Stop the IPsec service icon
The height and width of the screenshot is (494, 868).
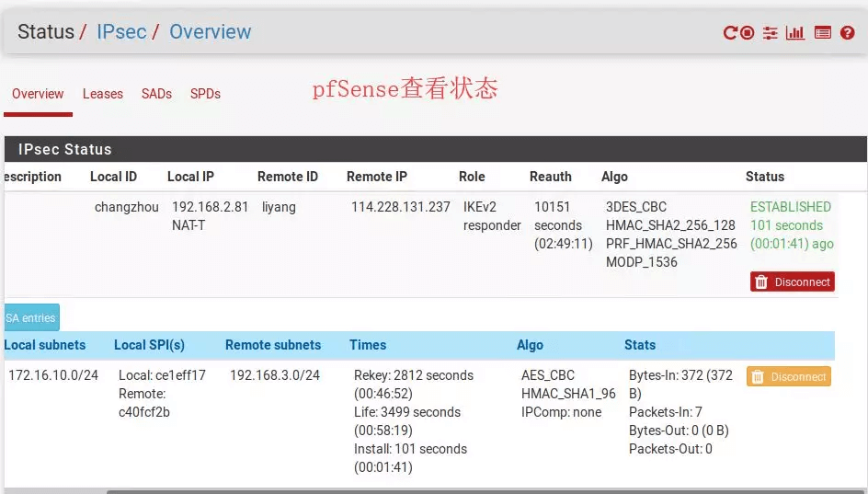pyautogui.click(x=747, y=33)
